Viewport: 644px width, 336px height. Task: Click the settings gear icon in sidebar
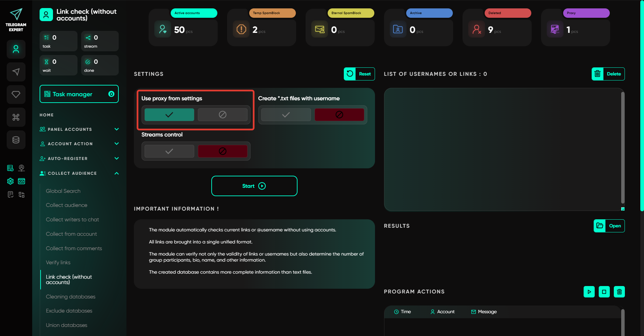point(10,181)
